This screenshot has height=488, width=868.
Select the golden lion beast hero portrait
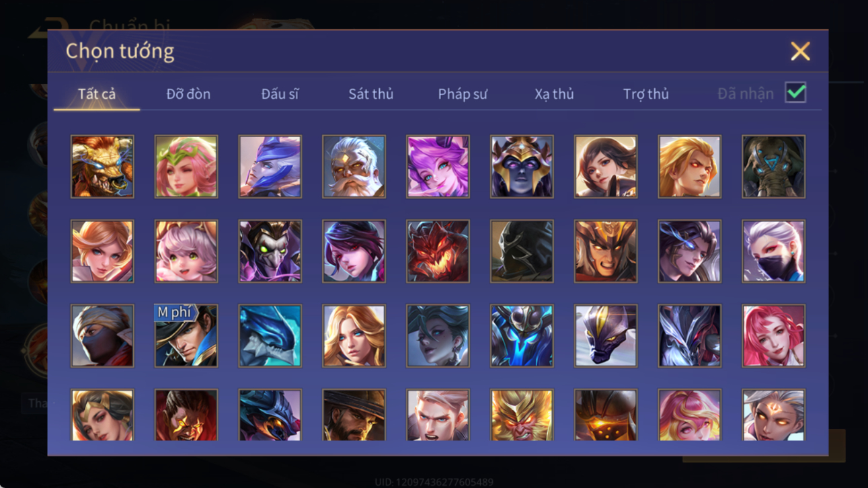tap(102, 167)
